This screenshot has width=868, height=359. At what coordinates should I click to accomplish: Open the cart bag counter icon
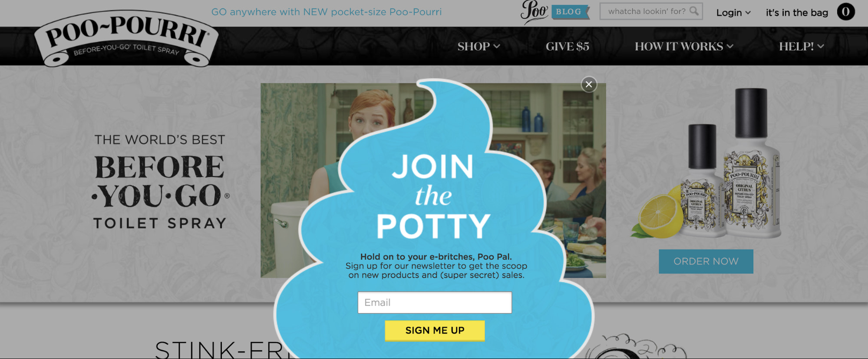click(x=845, y=12)
